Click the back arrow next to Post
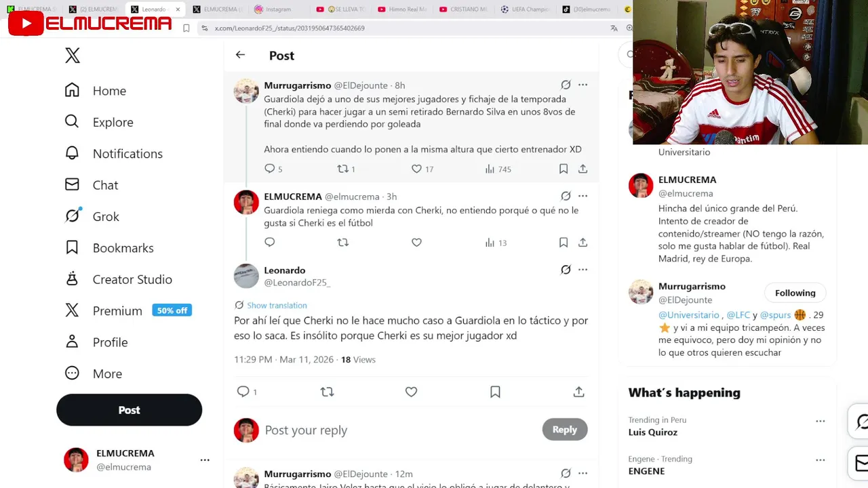Image resolution: width=868 pixels, height=488 pixels. tap(240, 55)
